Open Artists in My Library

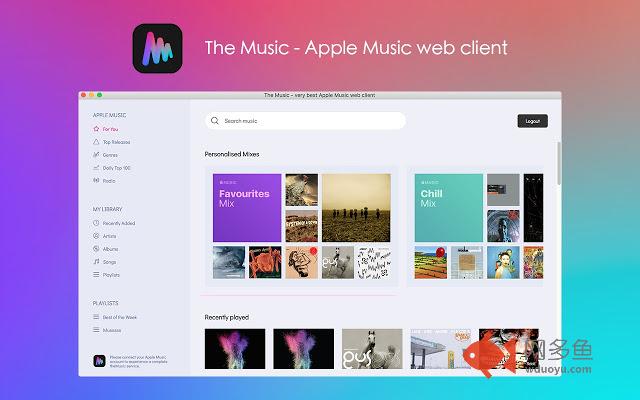pyautogui.click(x=104, y=236)
